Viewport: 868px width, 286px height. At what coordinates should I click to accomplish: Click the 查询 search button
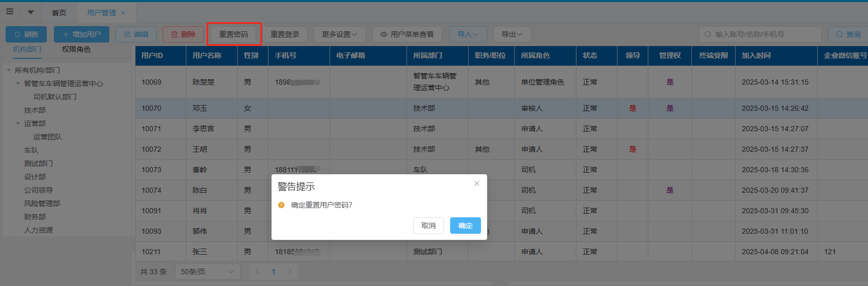coord(848,34)
